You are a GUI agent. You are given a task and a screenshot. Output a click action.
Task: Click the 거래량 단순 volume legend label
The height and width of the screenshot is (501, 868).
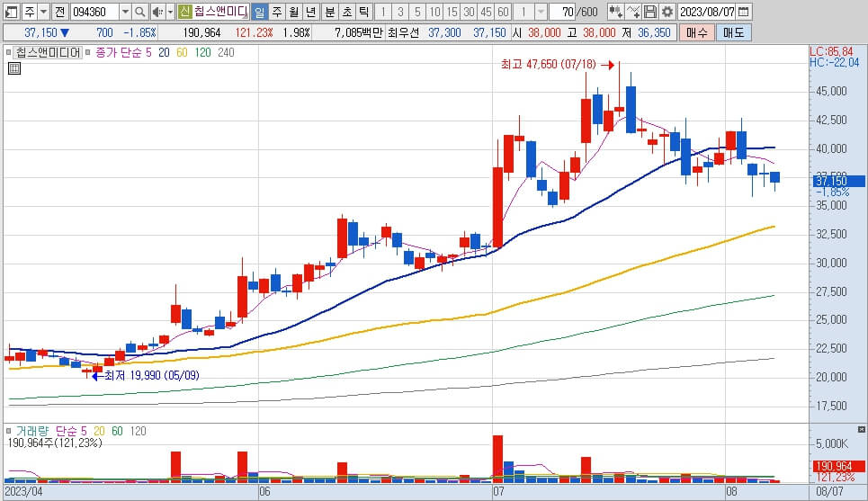pos(48,431)
